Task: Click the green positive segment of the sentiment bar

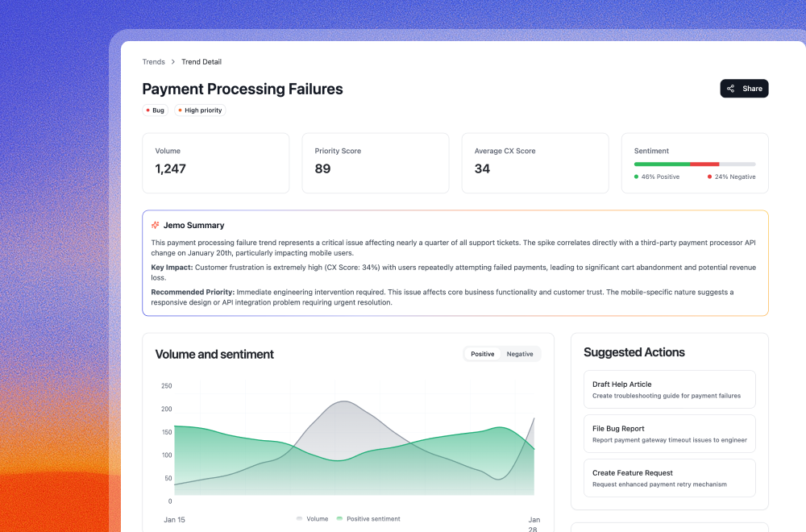Action: click(662, 164)
